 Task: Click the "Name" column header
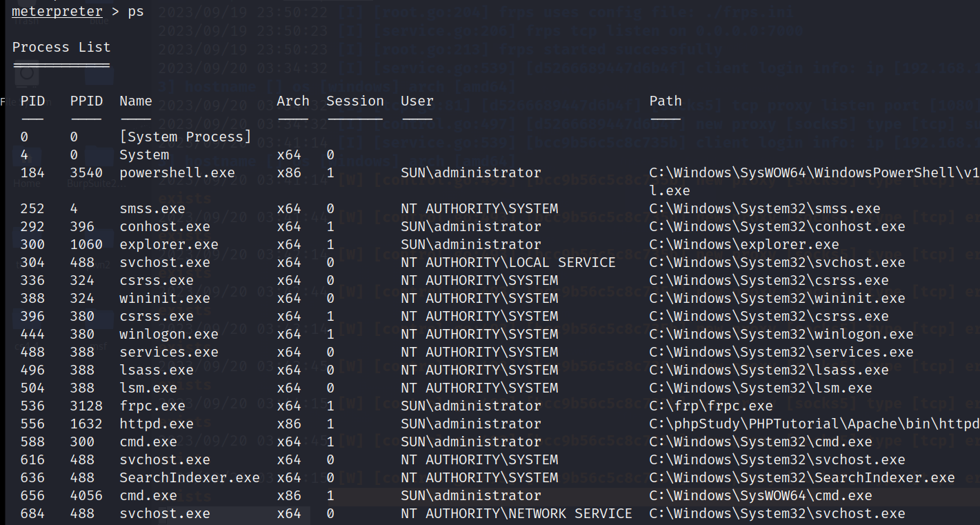tap(136, 101)
